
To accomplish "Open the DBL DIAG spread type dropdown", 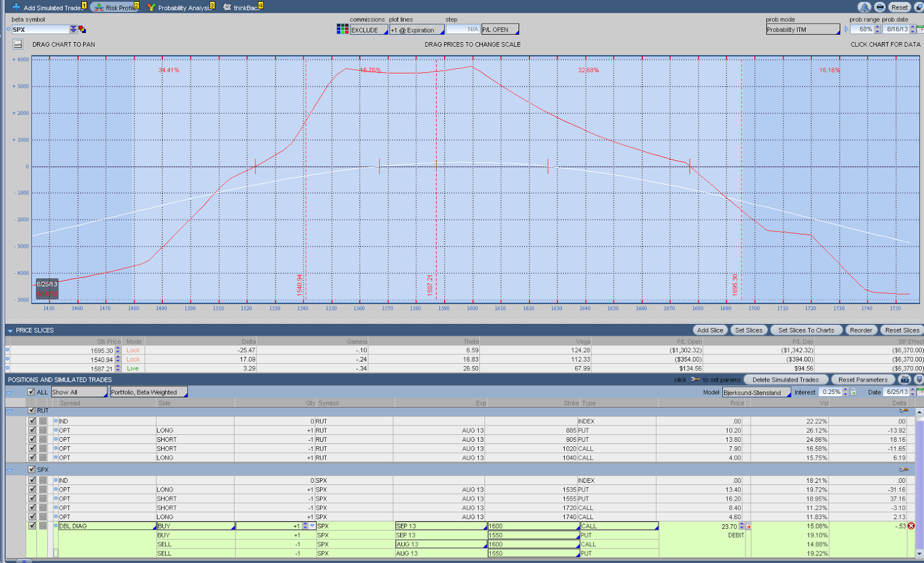I will click(x=107, y=526).
